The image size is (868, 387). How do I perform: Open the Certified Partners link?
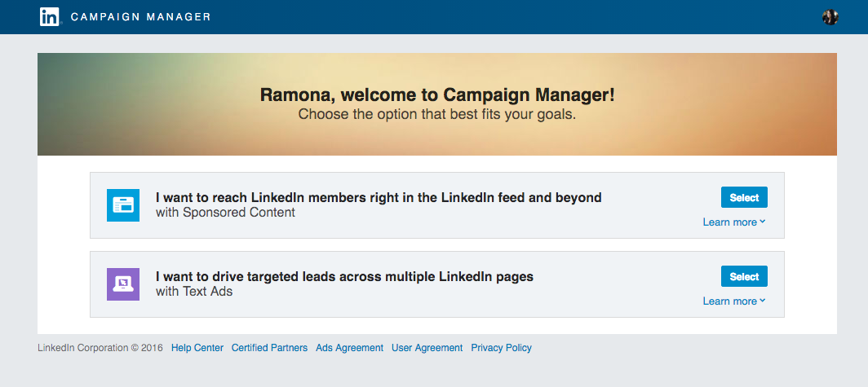click(x=269, y=348)
